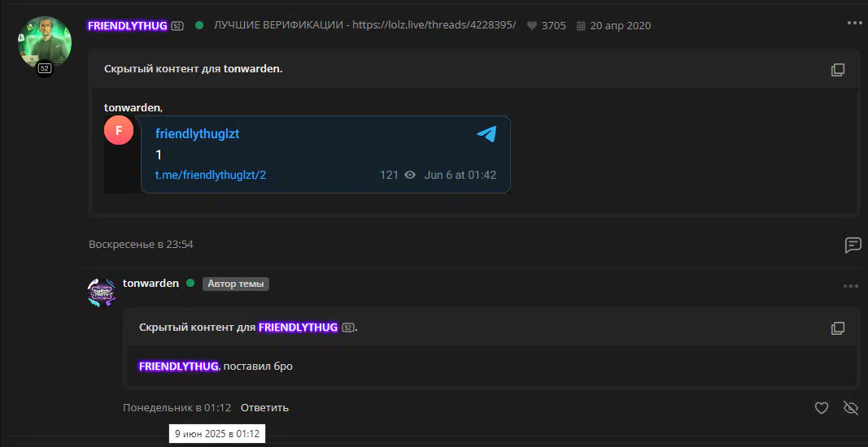Screen dimensions: 868x447
Task: Click the registration date 20 апр 2020
Action: [614, 25]
